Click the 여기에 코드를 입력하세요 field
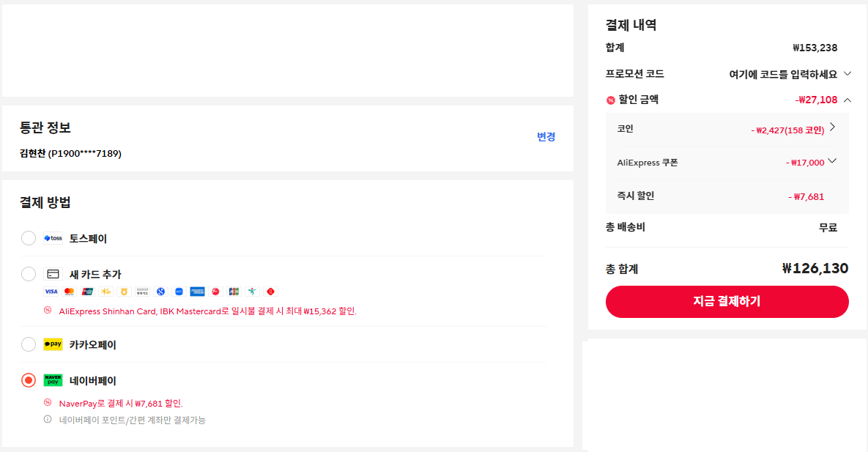This screenshot has height=452, width=868. (782, 74)
